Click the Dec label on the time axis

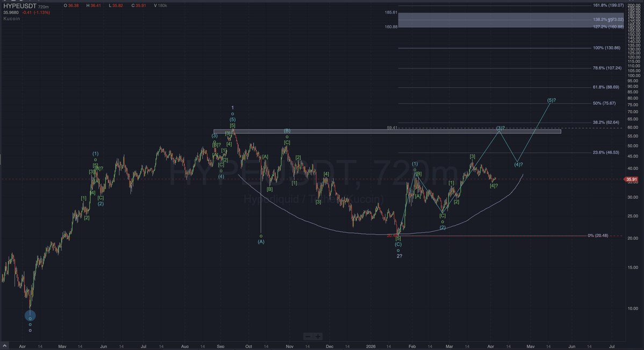[x=329, y=347]
